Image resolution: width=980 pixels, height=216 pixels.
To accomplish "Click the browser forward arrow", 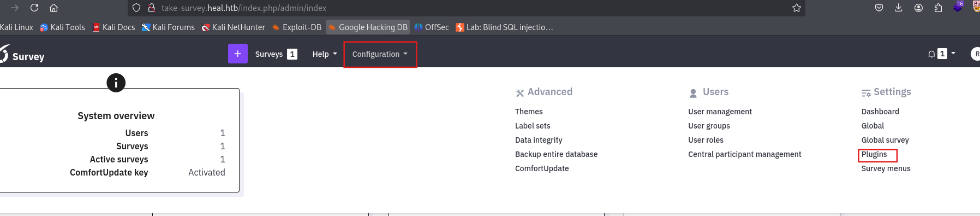I will click(15, 8).
